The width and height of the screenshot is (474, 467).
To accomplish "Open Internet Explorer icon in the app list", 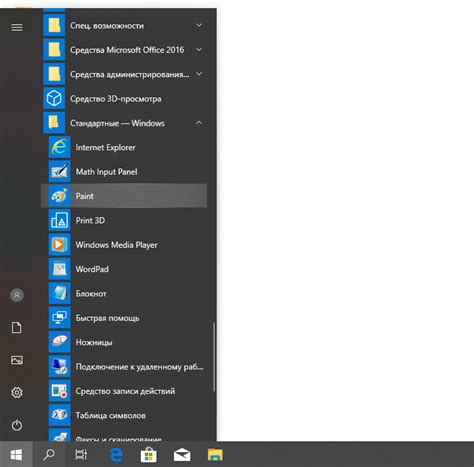I will point(59,147).
